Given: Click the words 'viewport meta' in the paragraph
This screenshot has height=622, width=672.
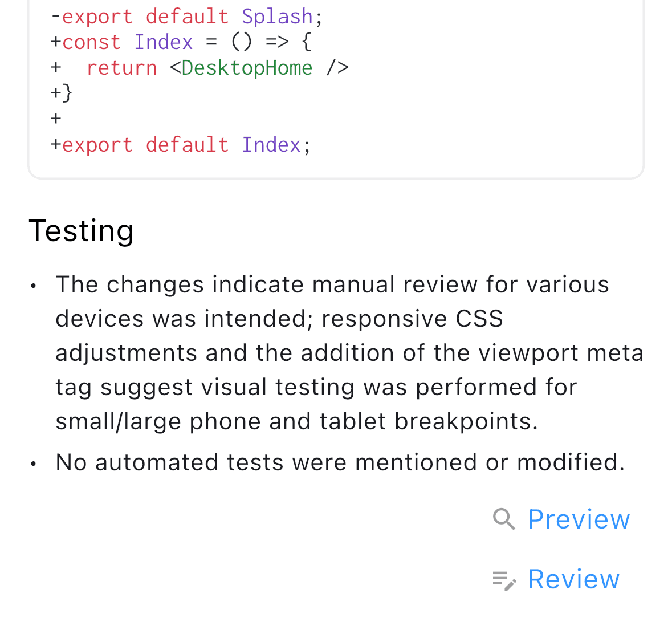Looking at the screenshot, I should [561, 353].
